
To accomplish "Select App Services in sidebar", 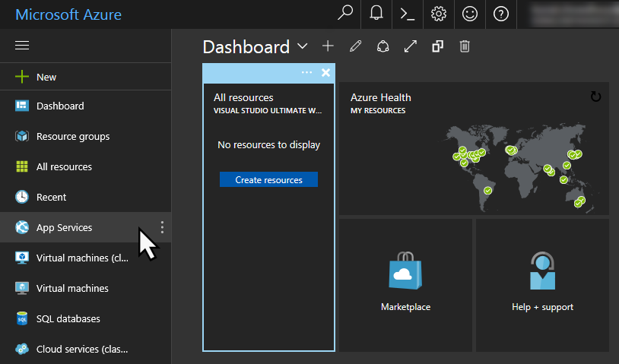I will [x=86, y=227].
